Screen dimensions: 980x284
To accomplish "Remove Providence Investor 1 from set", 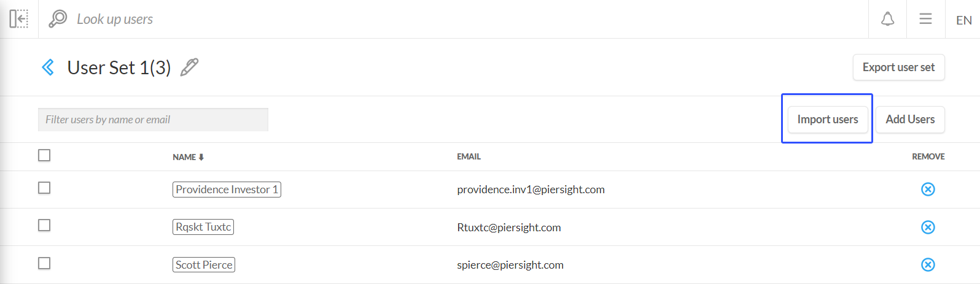I will coord(928,190).
